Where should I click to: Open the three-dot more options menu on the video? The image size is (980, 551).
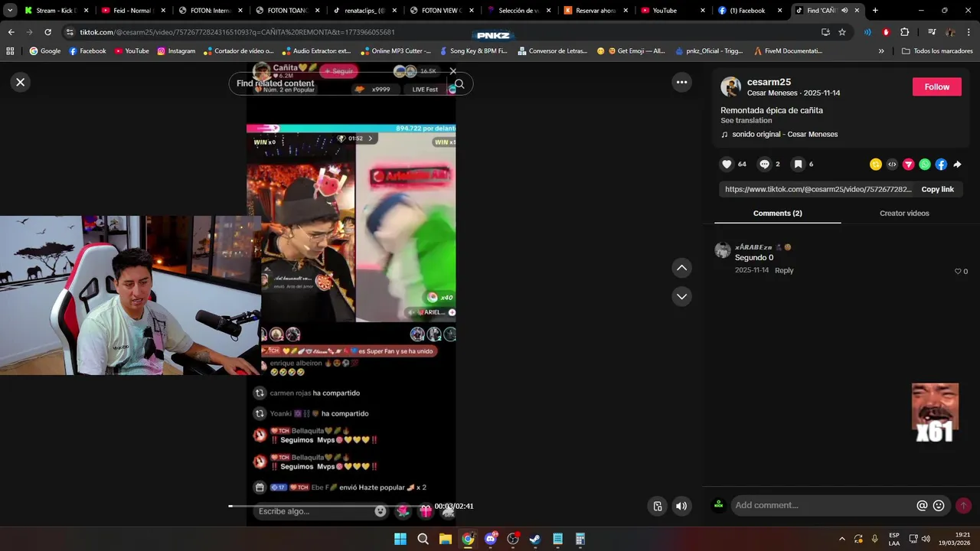[681, 82]
